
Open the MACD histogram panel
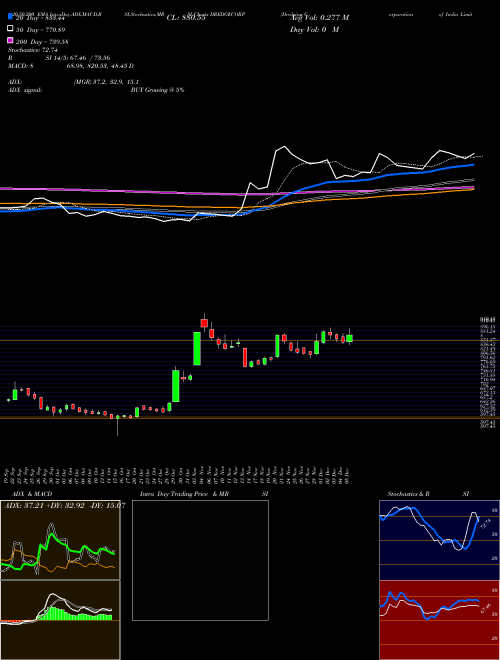pyautogui.click(x=60, y=620)
